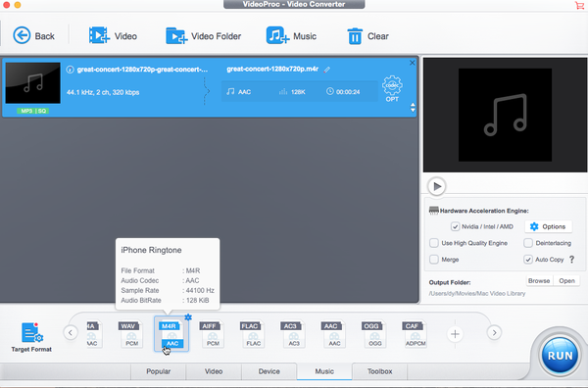The width and height of the screenshot is (588, 388).
Task: Toggle Nvidia / Intel / AMD acceleration checkbox
Action: click(455, 226)
